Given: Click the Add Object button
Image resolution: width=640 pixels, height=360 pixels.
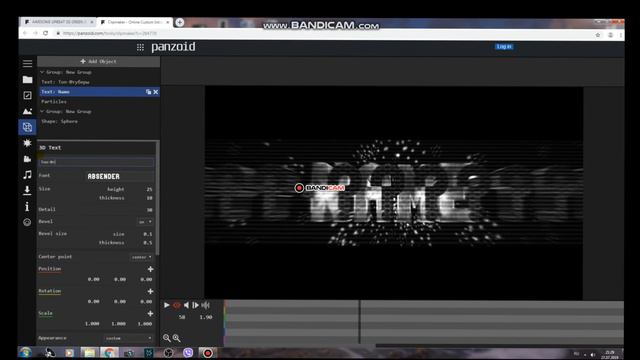Looking at the screenshot, I should (x=98, y=61).
